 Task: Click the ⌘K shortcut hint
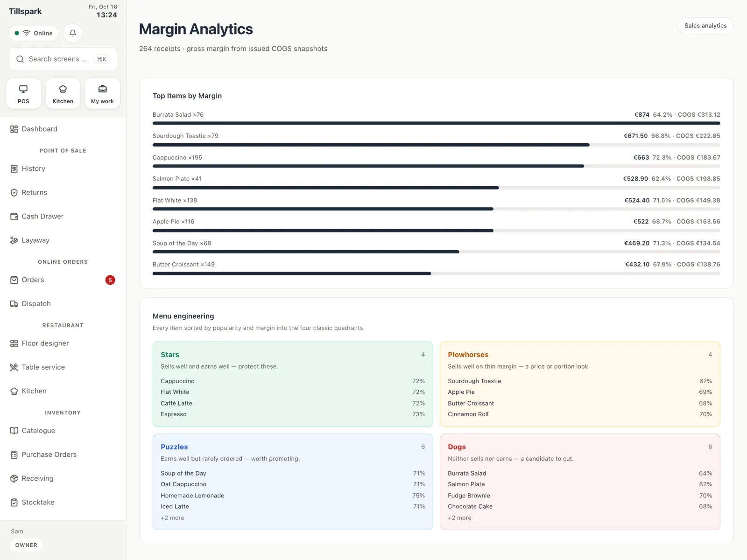pos(101,59)
